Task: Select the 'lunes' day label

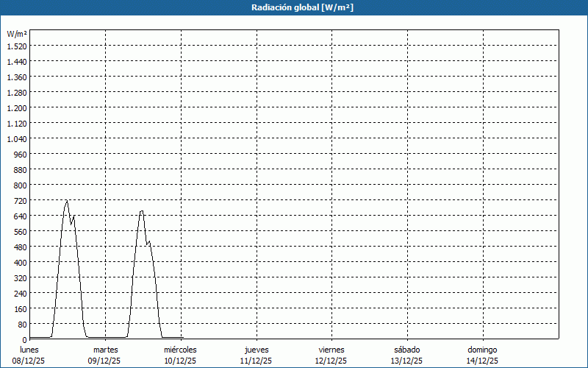Action: pyautogui.click(x=29, y=350)
